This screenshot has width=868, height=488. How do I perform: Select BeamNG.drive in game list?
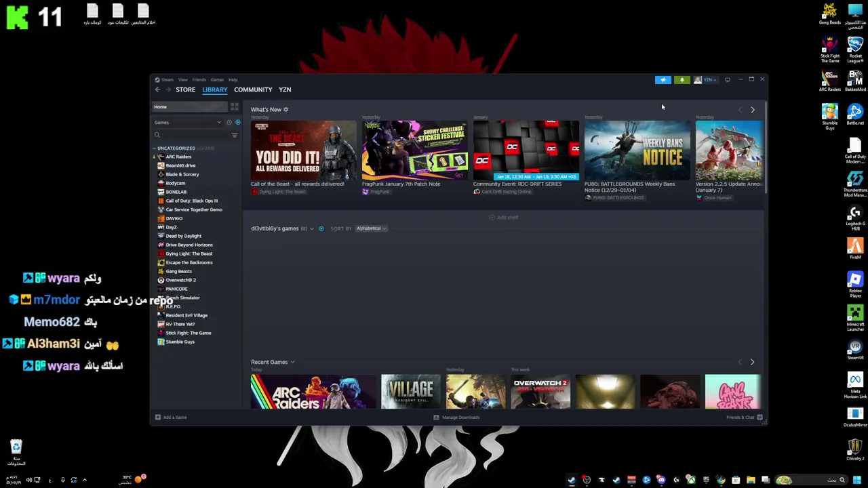click(x=180, y=165)
